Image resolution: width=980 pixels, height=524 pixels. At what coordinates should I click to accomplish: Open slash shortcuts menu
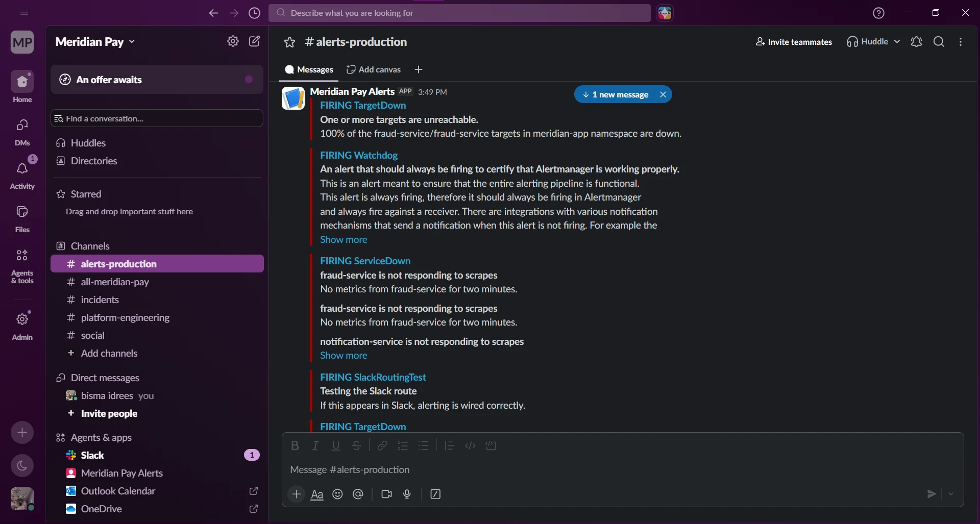(435, 494)
